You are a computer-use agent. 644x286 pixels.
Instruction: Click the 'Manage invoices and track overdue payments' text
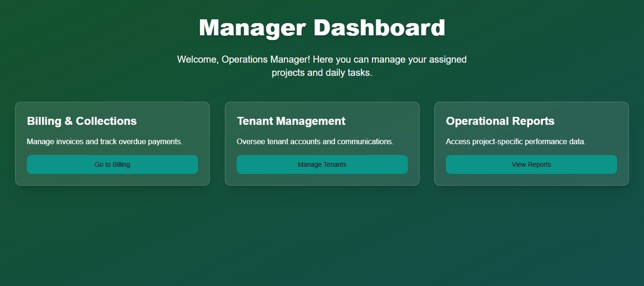(105, 141)
